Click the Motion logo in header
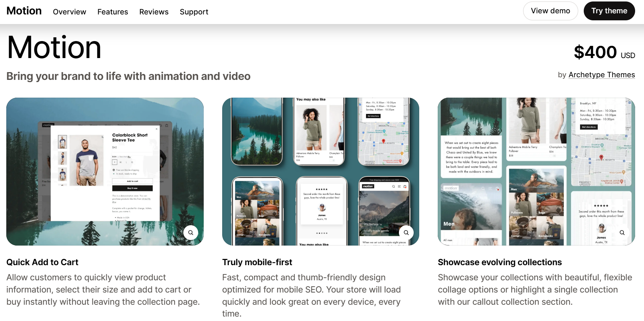The image size is (644, 321). [24, 11]
